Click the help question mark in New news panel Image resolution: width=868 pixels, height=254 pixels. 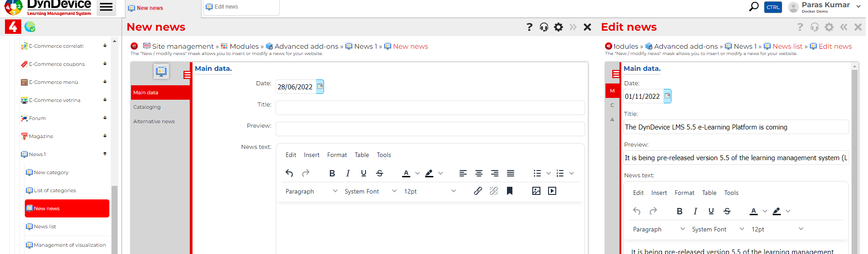[x=529, y=27]
